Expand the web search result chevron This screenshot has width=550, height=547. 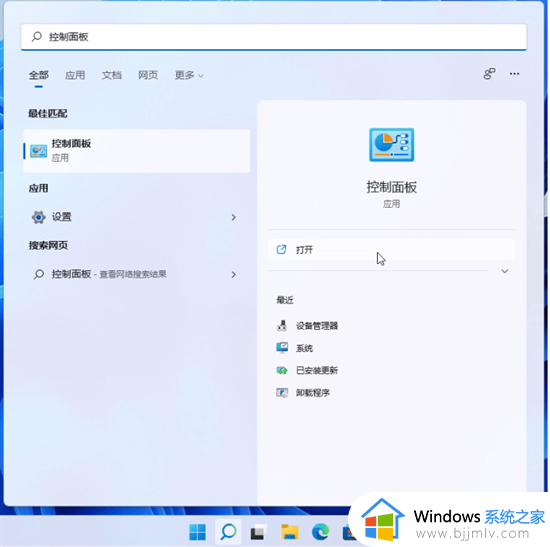click(234, 274)
